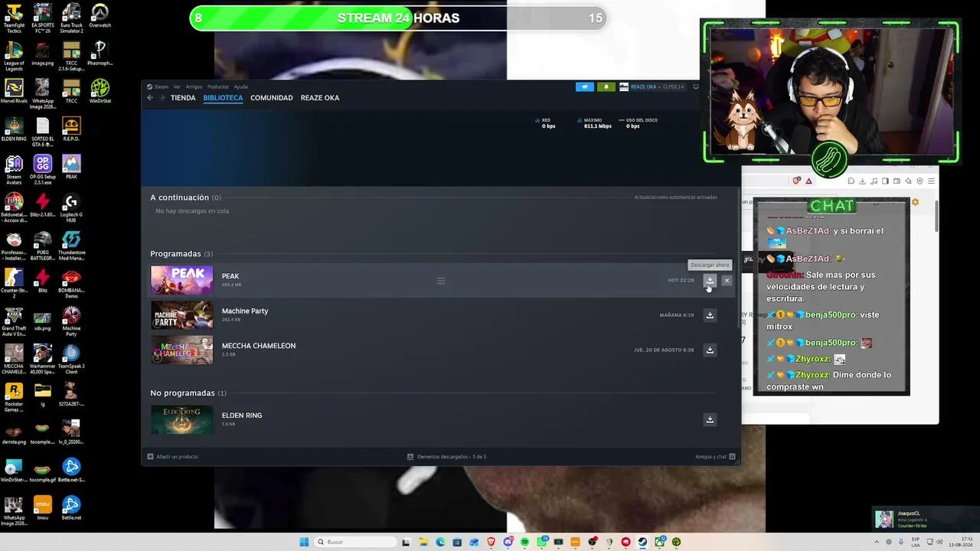Open the Steam menu
Image resolution: width=980 pixels, height=551 pixels.
[158, 86]
